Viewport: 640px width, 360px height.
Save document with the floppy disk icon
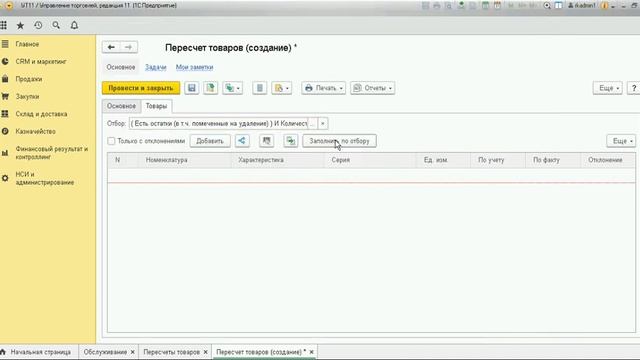tap(192, 88)
